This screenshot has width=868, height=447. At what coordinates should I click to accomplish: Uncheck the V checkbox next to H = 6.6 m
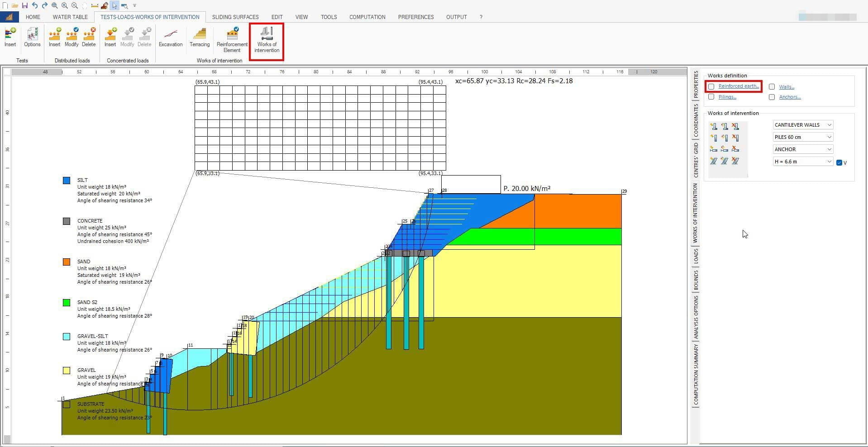click(x=840, y=162)
